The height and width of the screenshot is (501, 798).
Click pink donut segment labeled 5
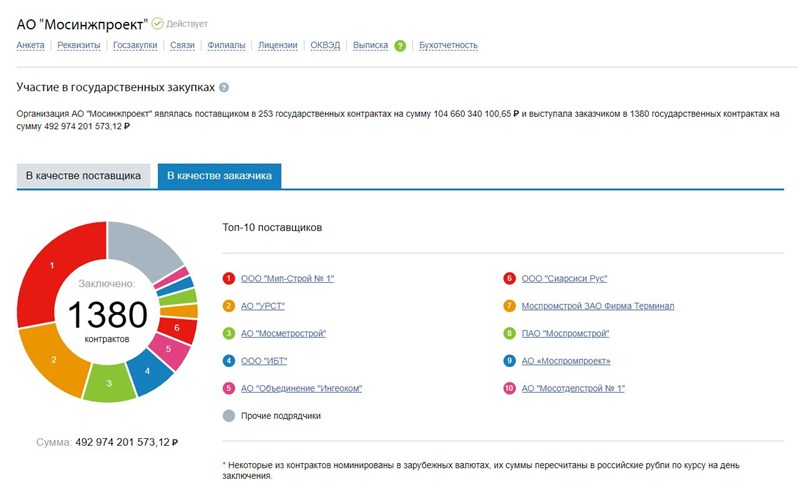[169, 350]
